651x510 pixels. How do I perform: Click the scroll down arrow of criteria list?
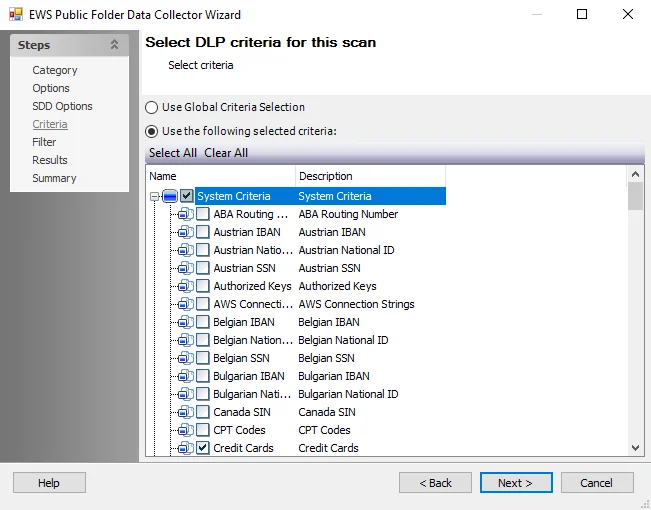(x=635, y=448)
